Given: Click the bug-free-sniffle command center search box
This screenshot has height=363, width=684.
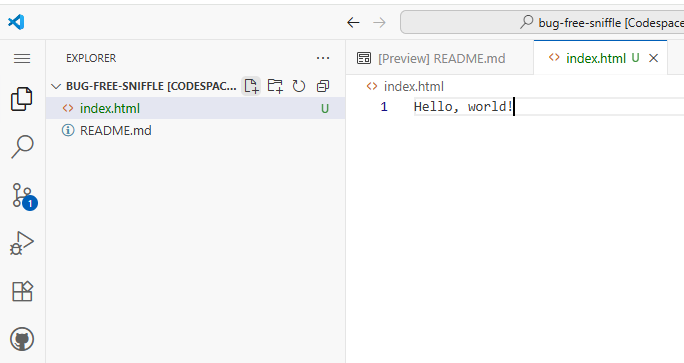Looking at the screenshot, I should 542,22.
